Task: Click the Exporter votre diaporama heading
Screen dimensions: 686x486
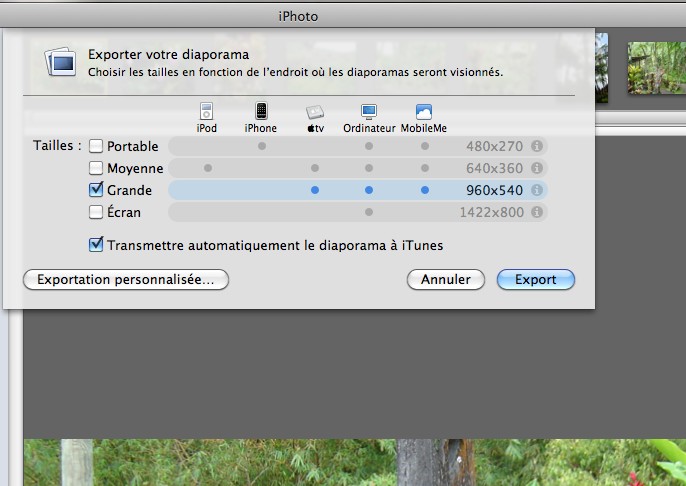Action: (168, 55)
